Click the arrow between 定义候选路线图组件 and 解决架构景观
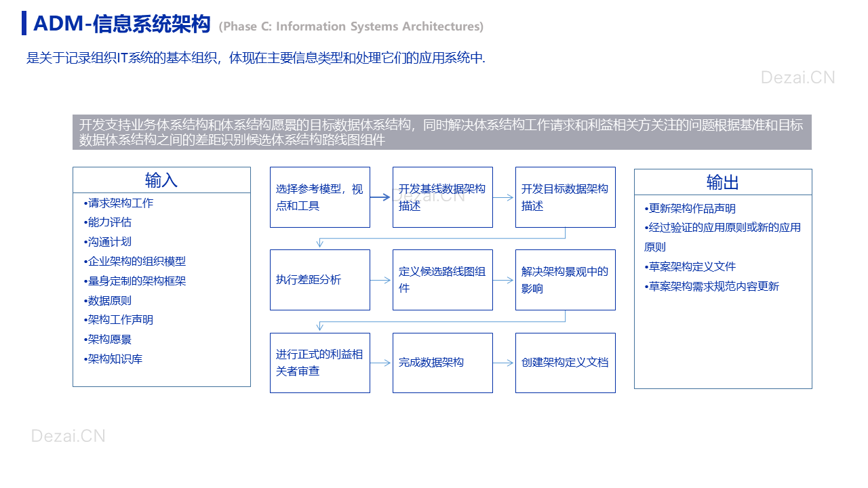Viewport: 868px width, 488px height. tap(504, 280)
